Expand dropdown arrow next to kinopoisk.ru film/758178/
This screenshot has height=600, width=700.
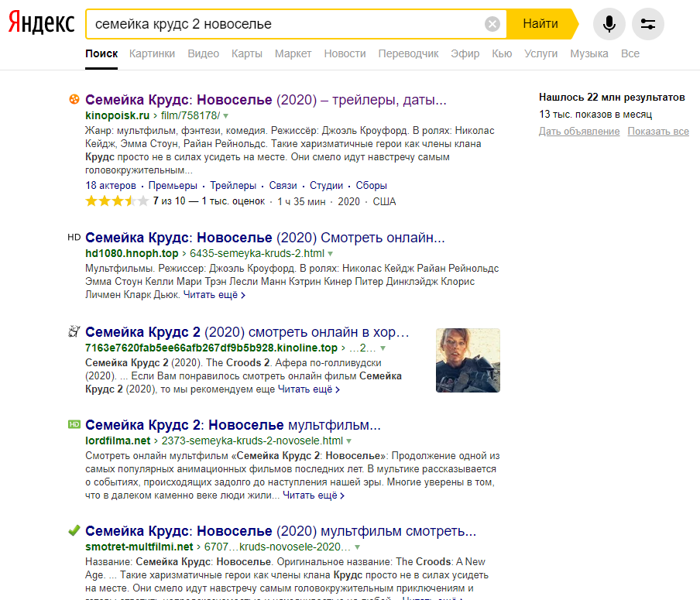coord(226,116)
